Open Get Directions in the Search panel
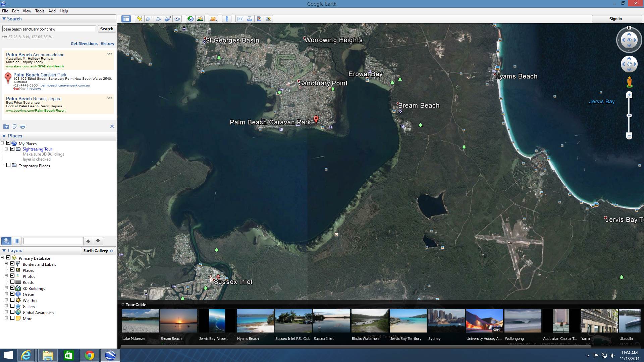 pyautogui.click(x=84, y=43)
